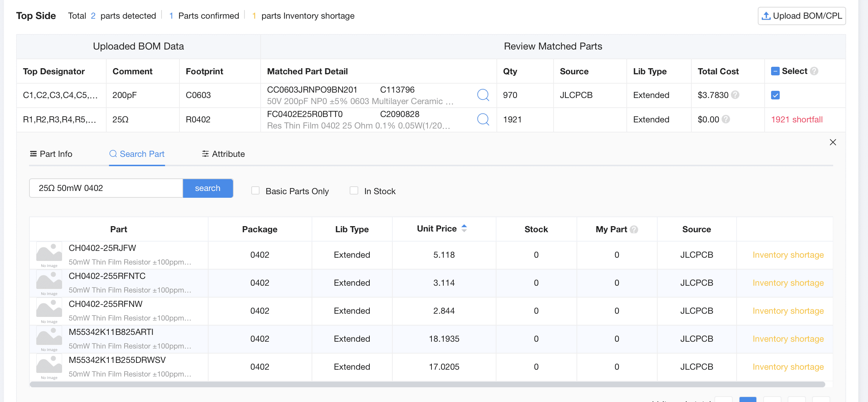The height and width of the screenshot is (402, 868).
Task: Click into the part search text field
Action: click(106, 188)
